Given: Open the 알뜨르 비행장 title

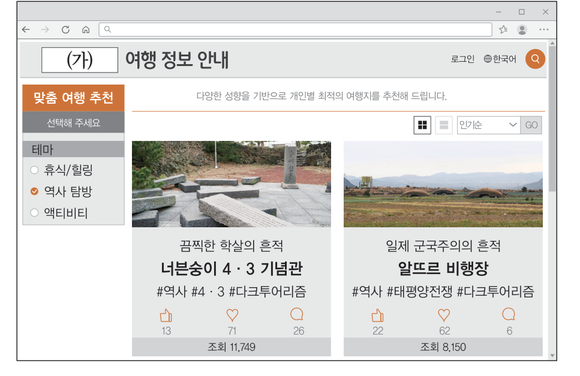Looking at the screenshot, I should 443,268.
